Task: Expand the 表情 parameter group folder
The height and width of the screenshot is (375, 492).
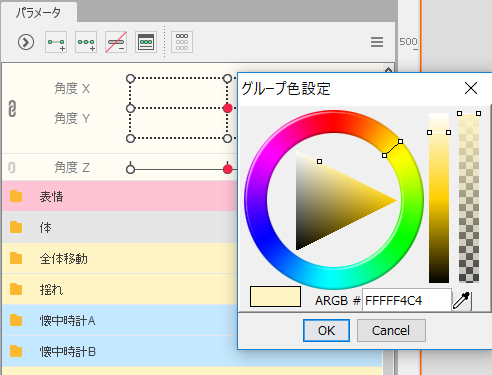Action: (16, 196)
